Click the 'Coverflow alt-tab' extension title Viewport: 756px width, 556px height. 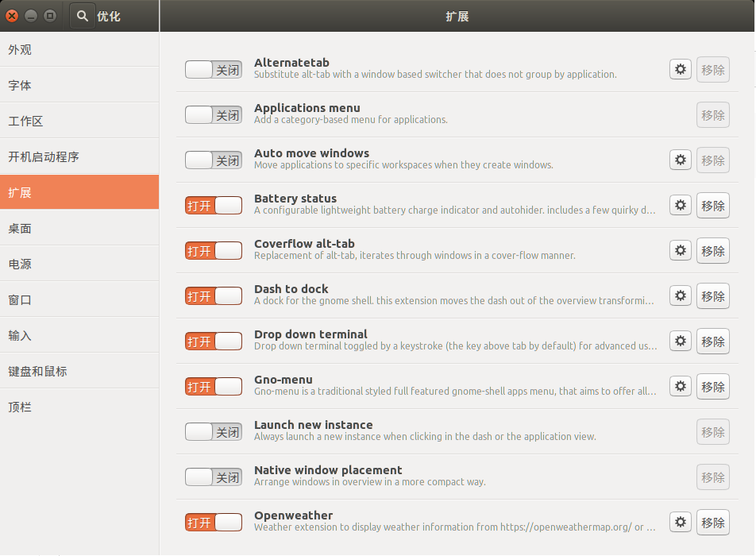tap(304, 244)
